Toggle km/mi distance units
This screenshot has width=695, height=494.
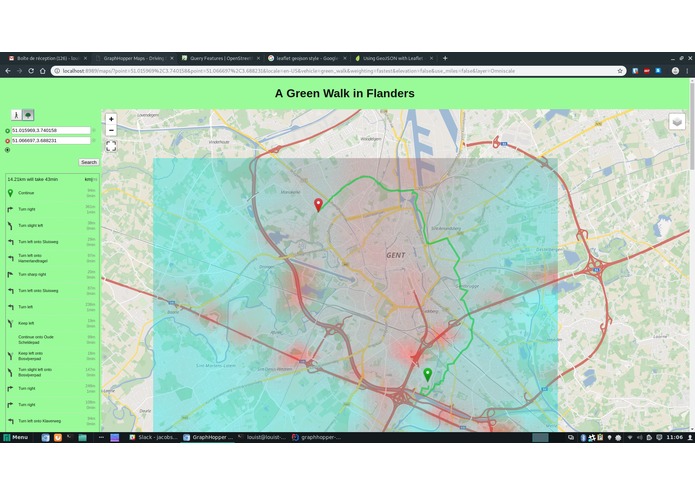point(91,179)
